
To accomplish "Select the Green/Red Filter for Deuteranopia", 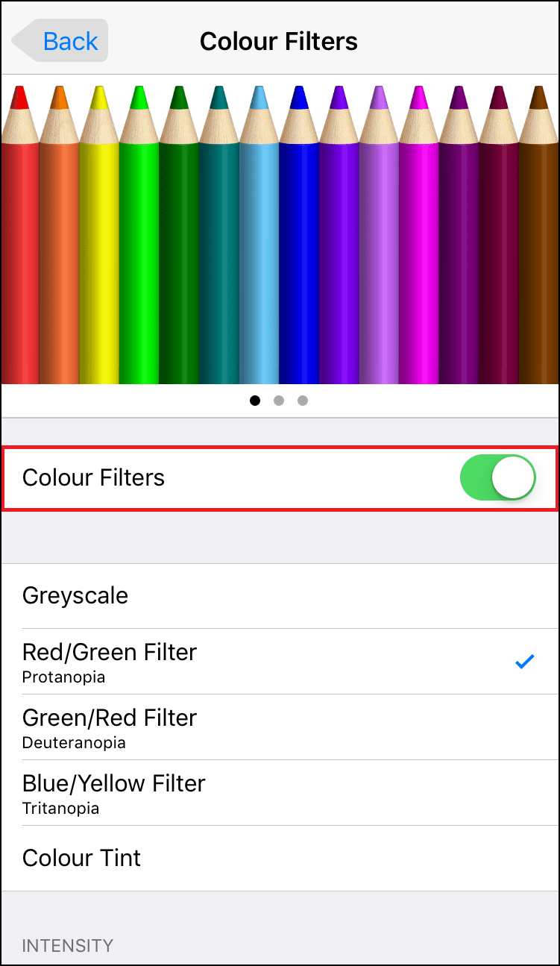I will coord(109,718).
